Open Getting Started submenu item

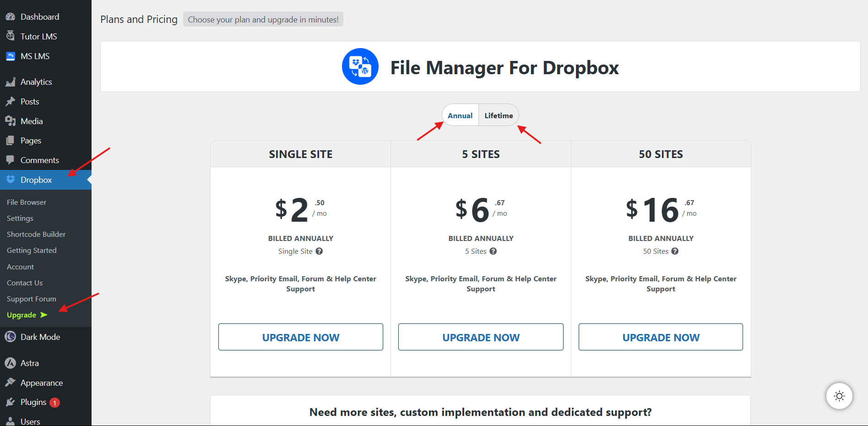click(32, 251)
